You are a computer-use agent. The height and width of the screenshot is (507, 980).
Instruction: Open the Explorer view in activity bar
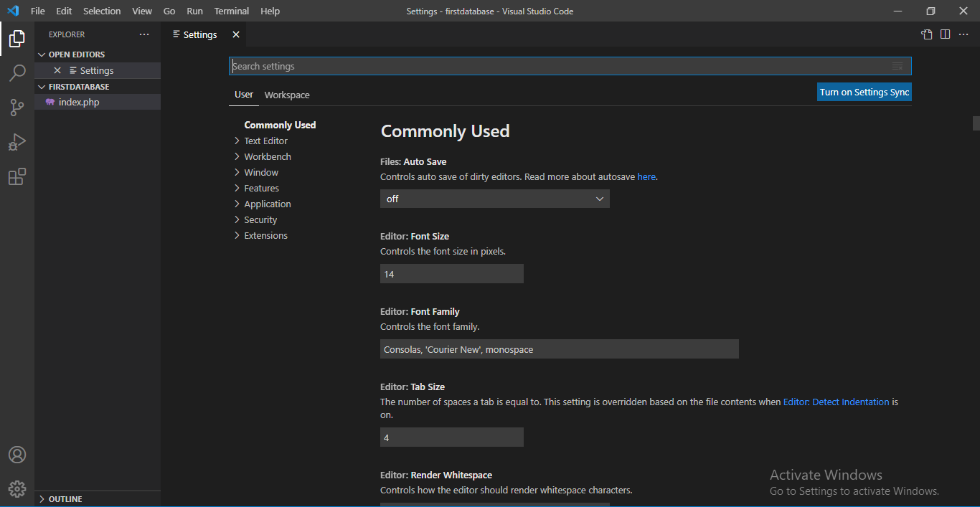coord(17,39)
